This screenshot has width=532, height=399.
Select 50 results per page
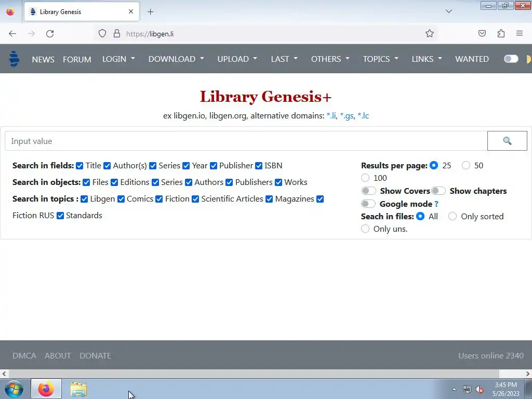[x=466, y=165]
